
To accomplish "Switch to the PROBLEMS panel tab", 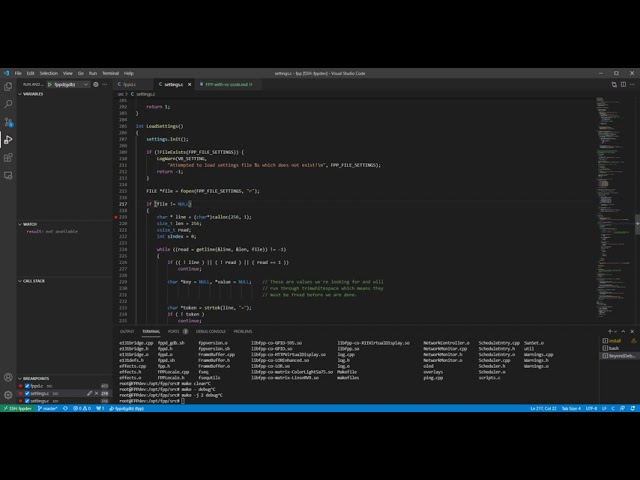I will [243, 331].
